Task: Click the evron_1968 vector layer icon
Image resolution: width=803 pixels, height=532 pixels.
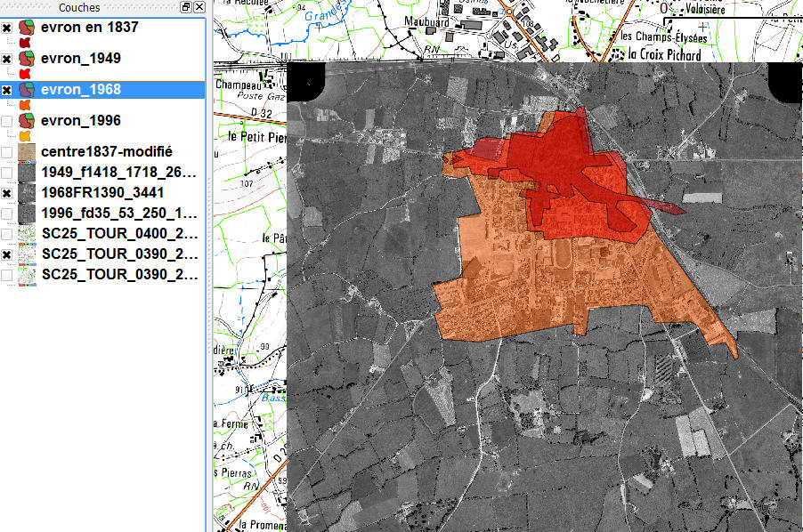Action: point(27,90)
